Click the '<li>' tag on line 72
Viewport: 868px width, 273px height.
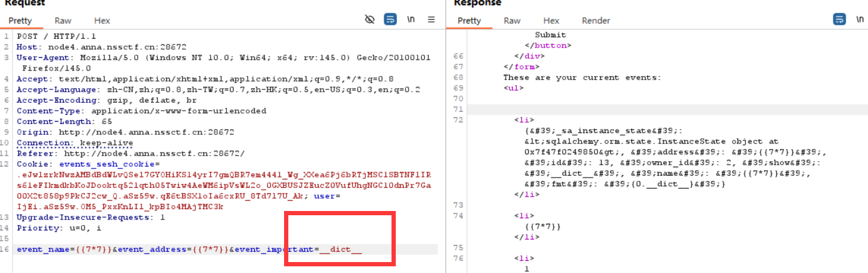pos(524,120)
